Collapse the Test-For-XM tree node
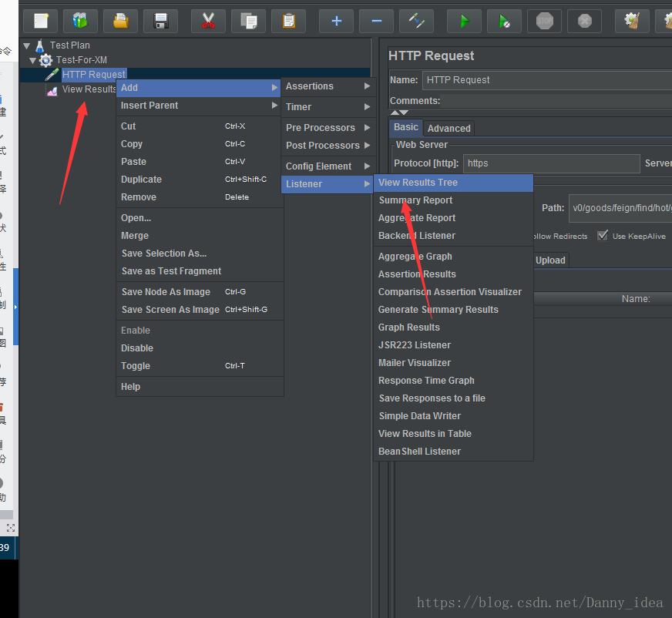Screen dimensions: 672x618 click(x=33, y=60)
